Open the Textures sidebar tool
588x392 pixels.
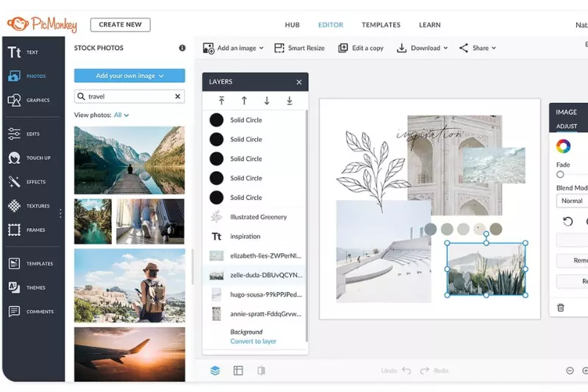(29, 206)
